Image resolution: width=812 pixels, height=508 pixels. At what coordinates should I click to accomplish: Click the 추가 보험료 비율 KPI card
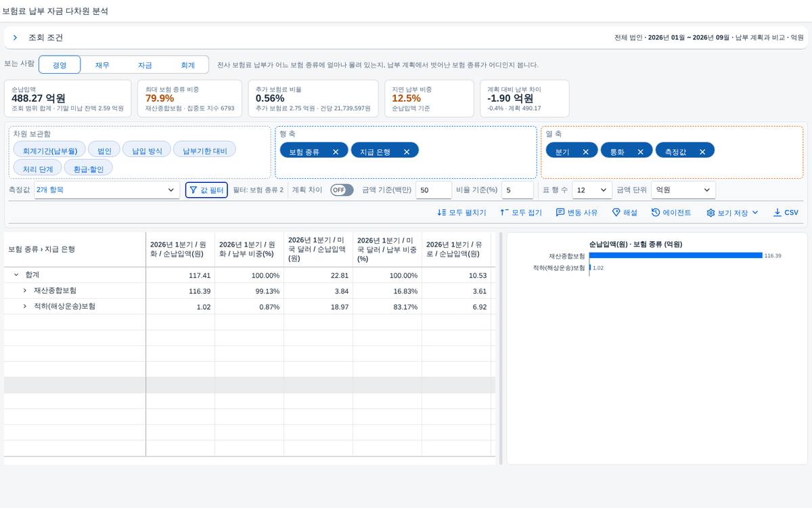point(314,98)
